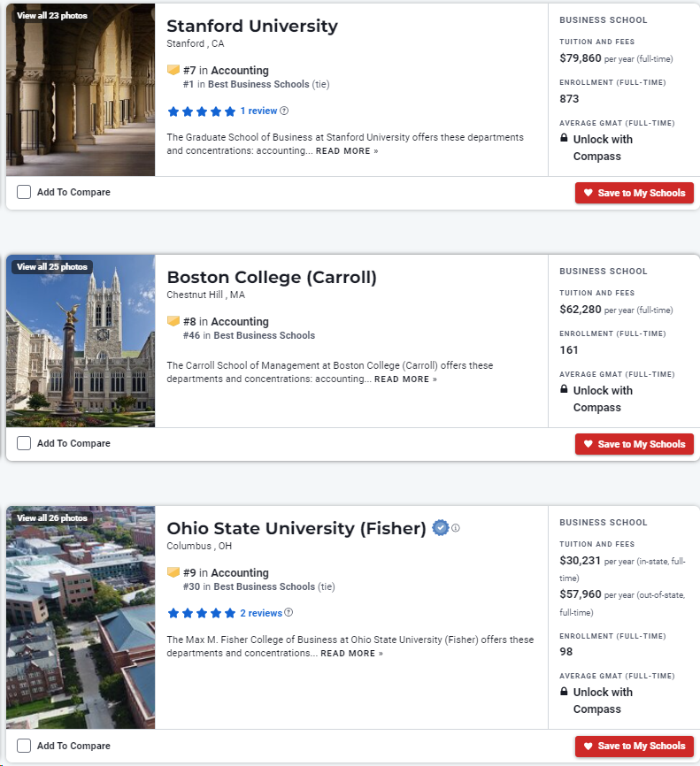
Task: Click the heart icon on Ohio State's Save button
Action: [588, 746]
